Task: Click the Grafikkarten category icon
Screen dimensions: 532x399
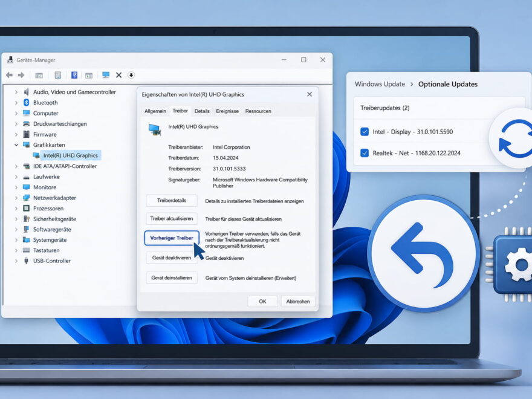Action: [x=26, y=145]
